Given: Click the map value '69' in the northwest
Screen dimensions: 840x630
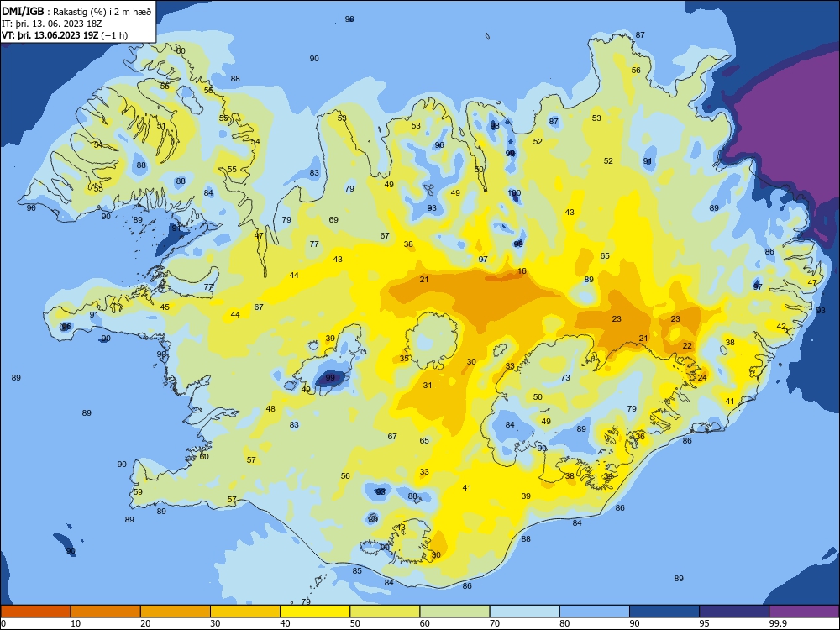Looking at the screenshot, I should tap(333, 219).
